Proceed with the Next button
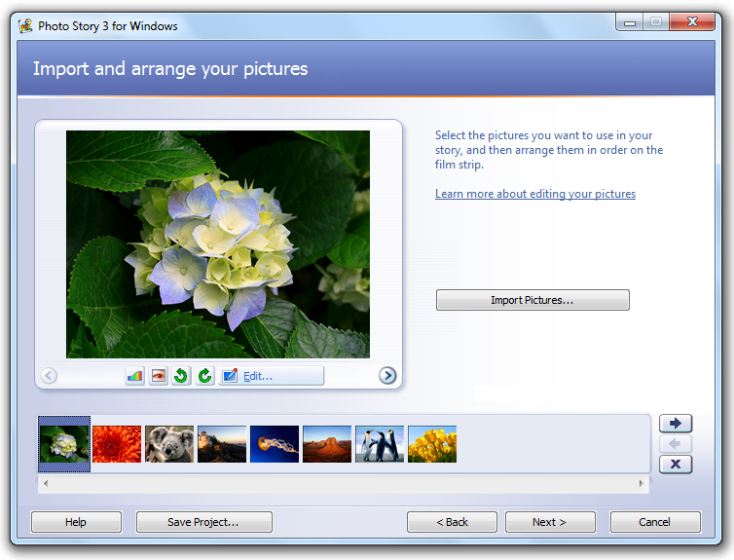 tap(551, 522)
